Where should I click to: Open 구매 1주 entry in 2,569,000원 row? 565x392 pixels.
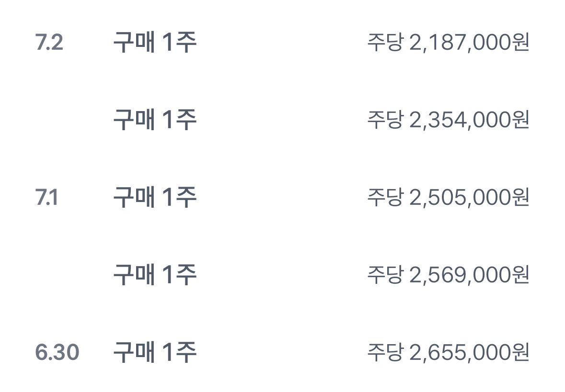click(x=155, y=275)
